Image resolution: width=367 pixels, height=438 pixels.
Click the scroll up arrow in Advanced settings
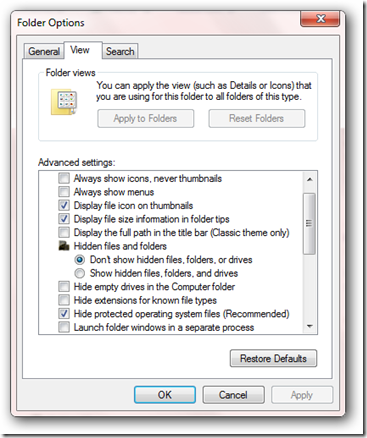[310, 179]
